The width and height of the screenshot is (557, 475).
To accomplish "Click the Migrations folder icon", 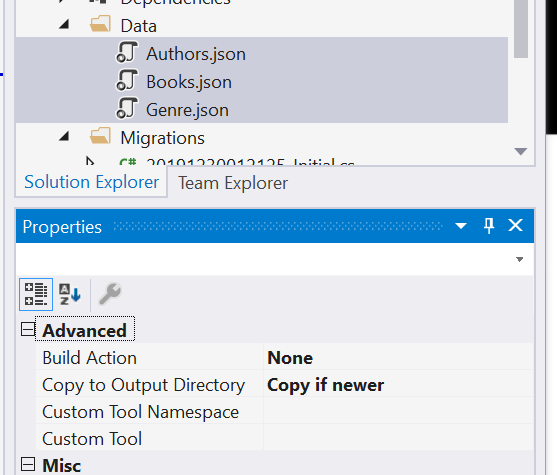I will [100, 136].
